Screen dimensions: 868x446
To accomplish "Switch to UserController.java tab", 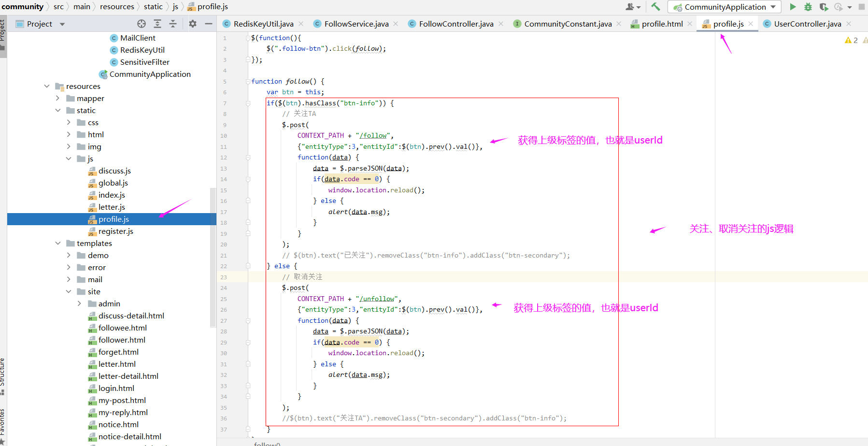I will pos(808,24).
